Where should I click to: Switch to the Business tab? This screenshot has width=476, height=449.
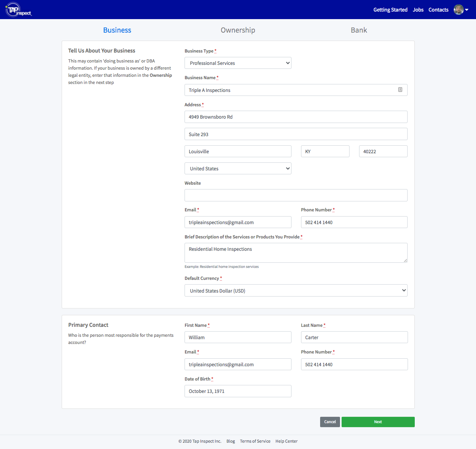[x=117, y=30]
